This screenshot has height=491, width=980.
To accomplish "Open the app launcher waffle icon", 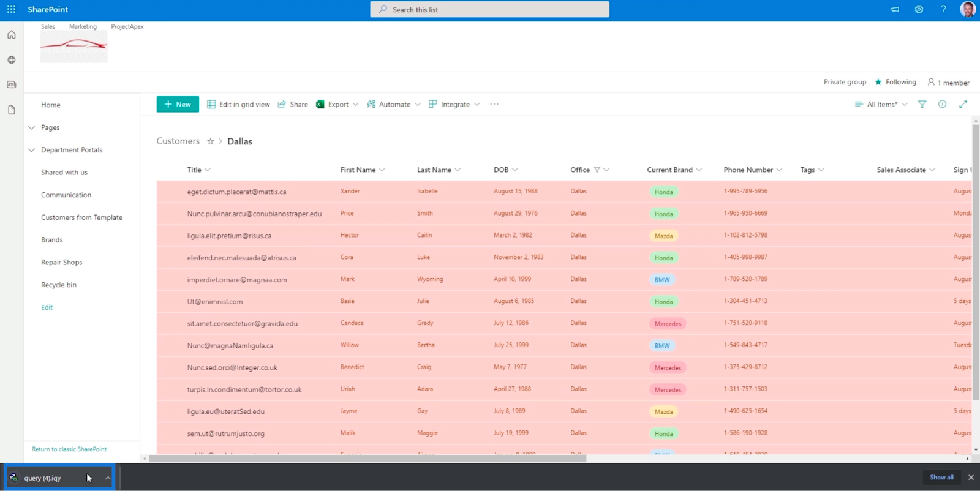I will (11, 9).
